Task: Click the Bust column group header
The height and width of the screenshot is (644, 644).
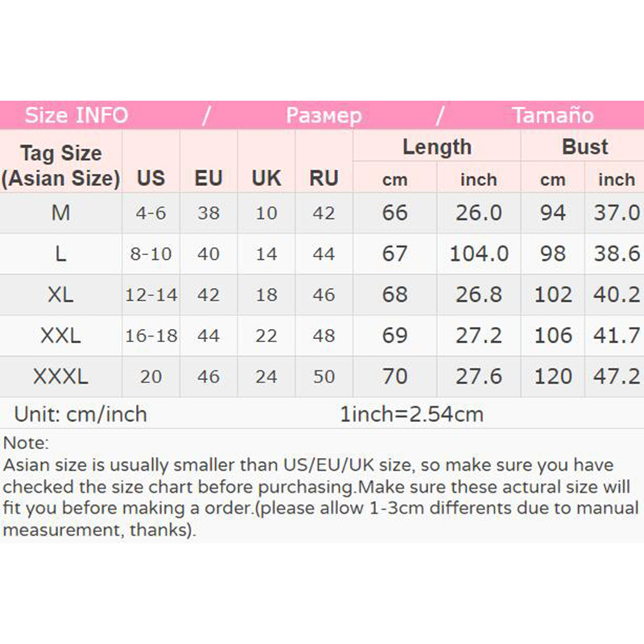Action: (x=585, y=147)
